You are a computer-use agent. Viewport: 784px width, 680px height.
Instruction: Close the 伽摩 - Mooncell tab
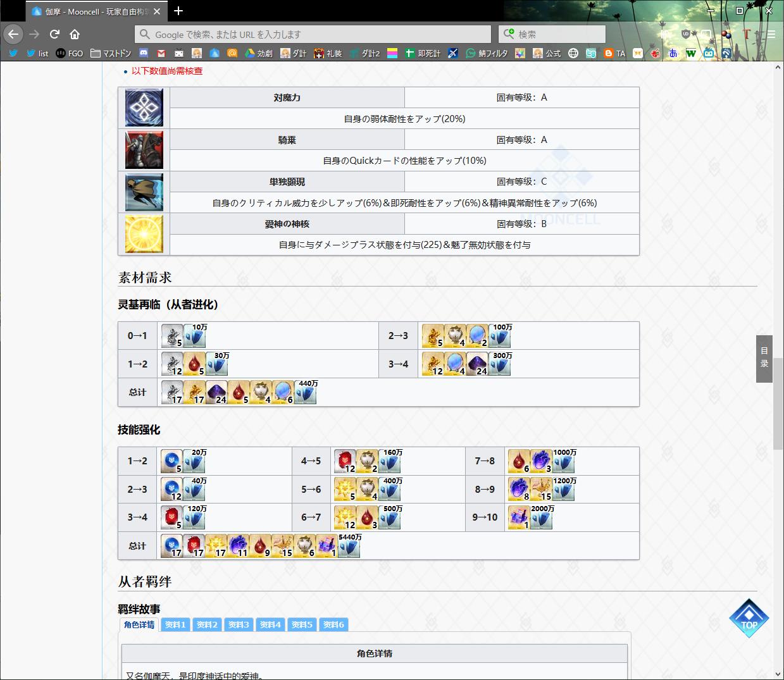pyautogui.click(x=157, y=11)
